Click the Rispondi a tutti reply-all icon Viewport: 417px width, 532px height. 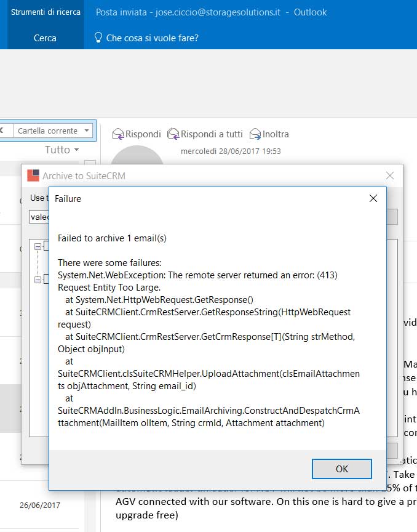point(173,134)
